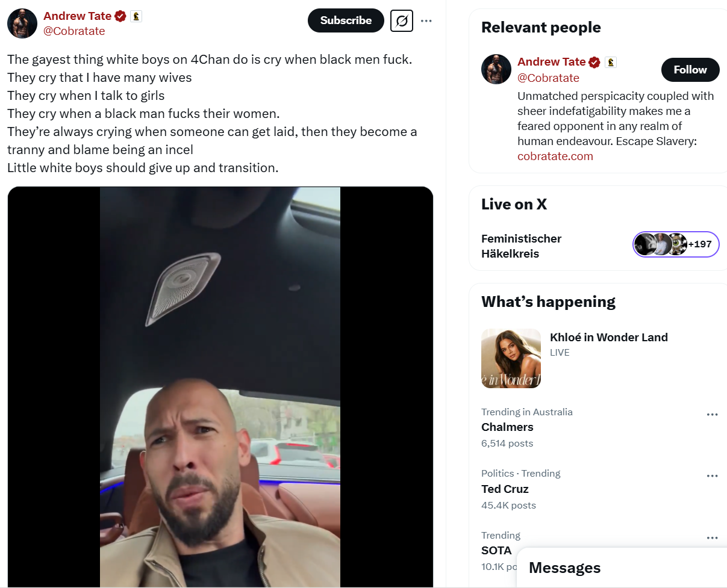Click the chess knight badge in Relevant people
727x588 pixels.
click(610, 62)
